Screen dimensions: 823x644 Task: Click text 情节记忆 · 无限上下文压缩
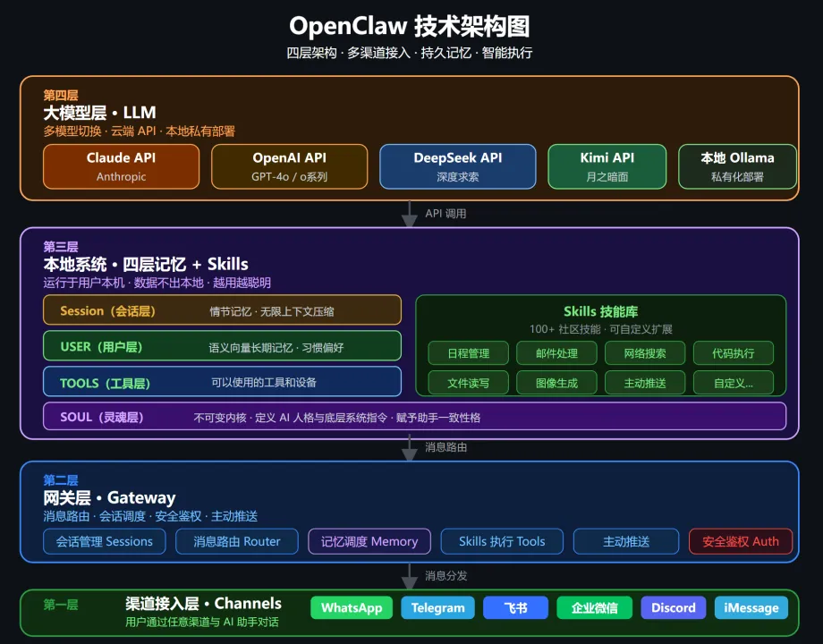(x=272, y=311)
